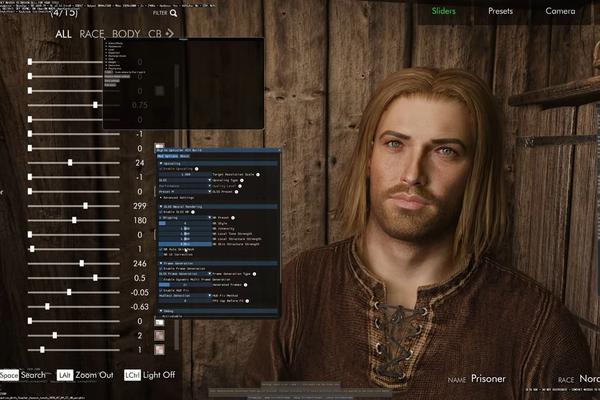Screen dimensions: 600x400
Task: Toggle the Enable DLSS NR checkbox
Action: click(161, 212)
